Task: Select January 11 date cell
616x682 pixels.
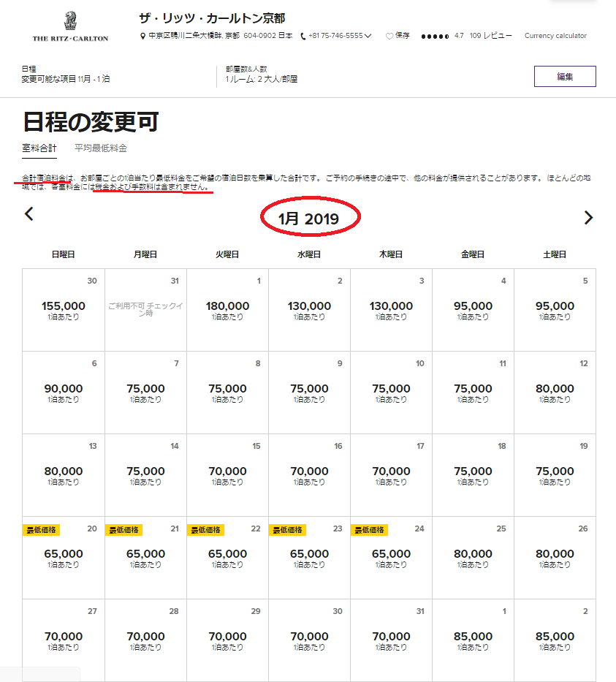Action: pos(473,393)
